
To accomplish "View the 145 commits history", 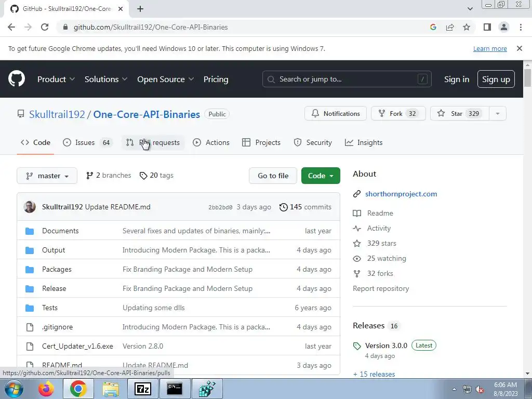I will 305,207.
